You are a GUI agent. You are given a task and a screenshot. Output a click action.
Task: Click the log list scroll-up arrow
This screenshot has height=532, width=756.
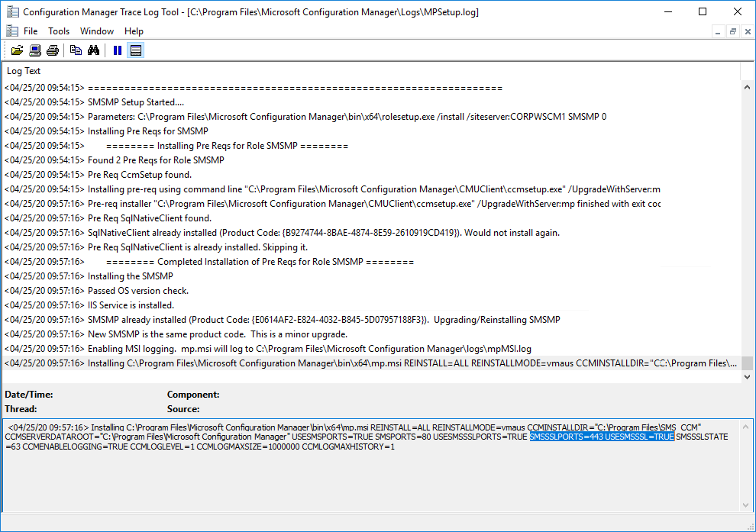[x=747, y=86]
